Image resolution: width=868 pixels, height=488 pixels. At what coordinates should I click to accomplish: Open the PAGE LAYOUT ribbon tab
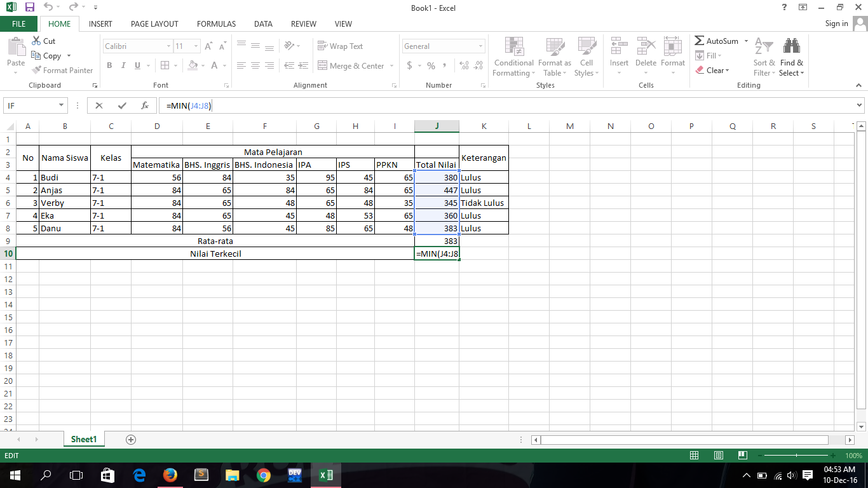click(153, 24)
